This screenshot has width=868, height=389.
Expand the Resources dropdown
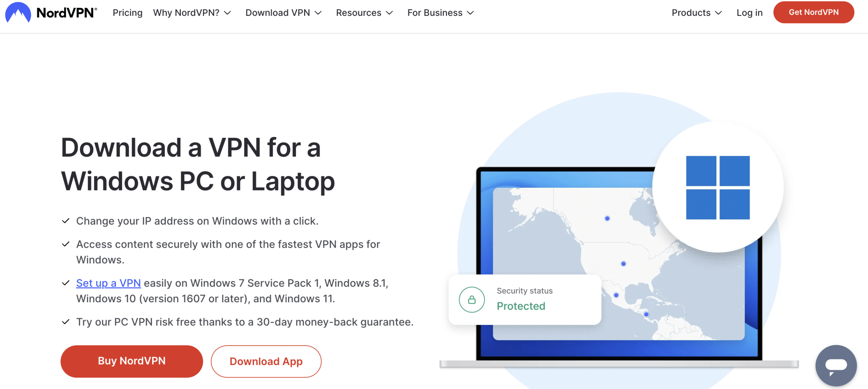click(365, 12)
